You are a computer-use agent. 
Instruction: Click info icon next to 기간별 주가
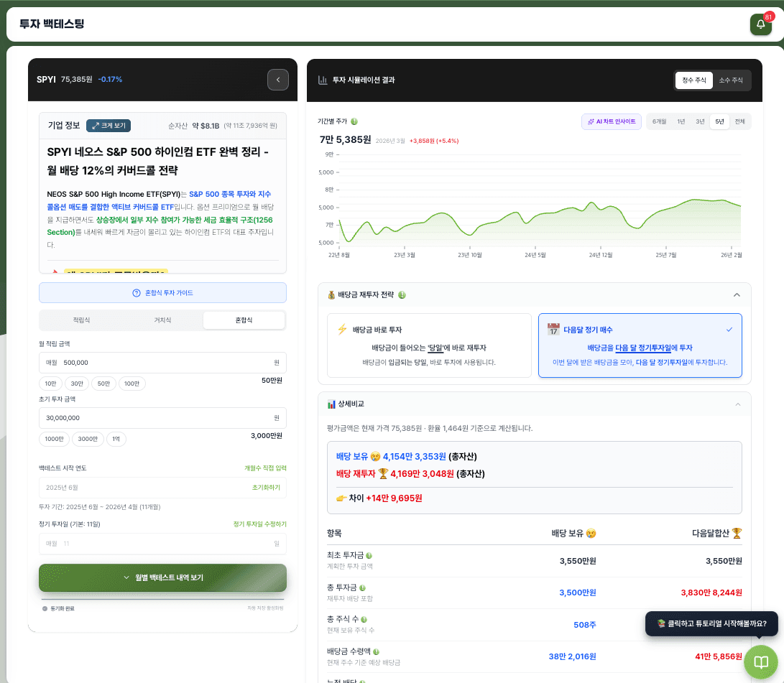(x=354, y=121)
